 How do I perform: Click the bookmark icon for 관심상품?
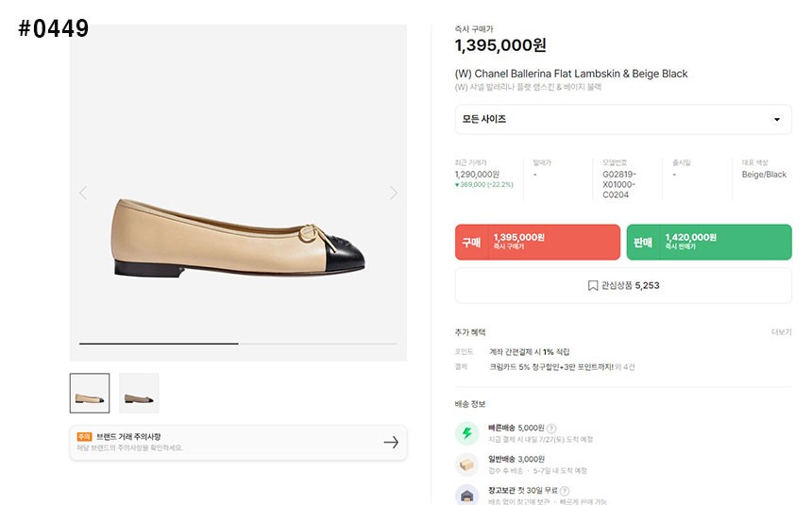click(593, 285)
